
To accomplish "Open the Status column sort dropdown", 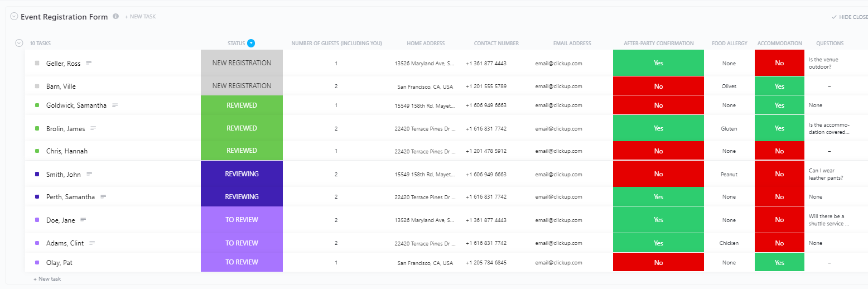I will click(x=251, y=43).
